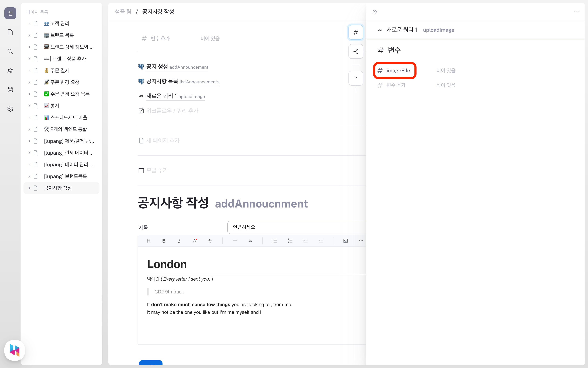Click the uploadImage name in right panel header
Viewport: 588px width, 368px height.
[439, 30]
